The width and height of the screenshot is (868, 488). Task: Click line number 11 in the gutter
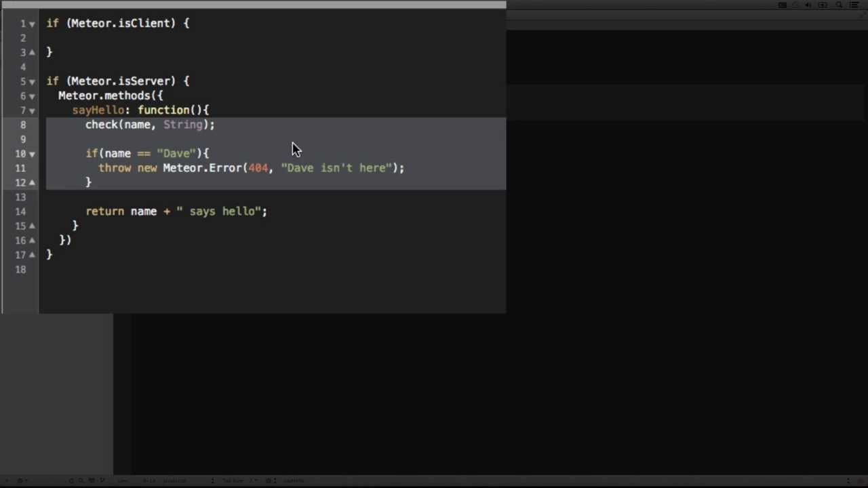click(x=20, y=168)
